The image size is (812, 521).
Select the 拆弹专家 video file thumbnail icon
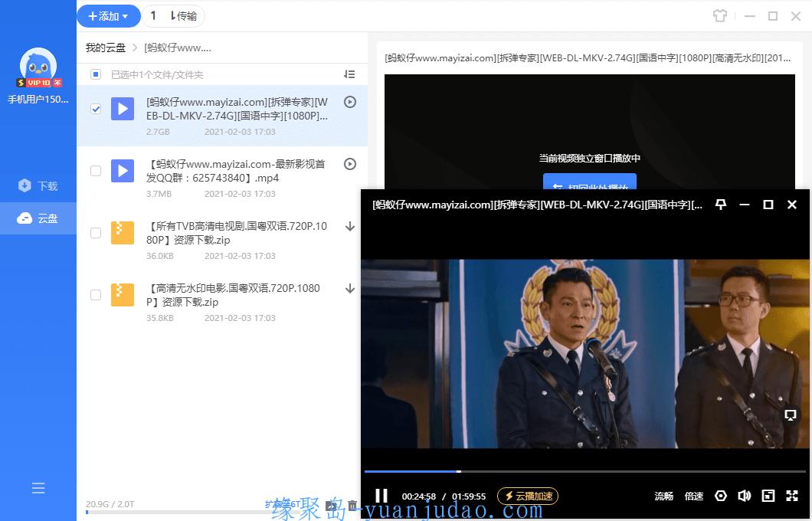(x=123, y=109)
